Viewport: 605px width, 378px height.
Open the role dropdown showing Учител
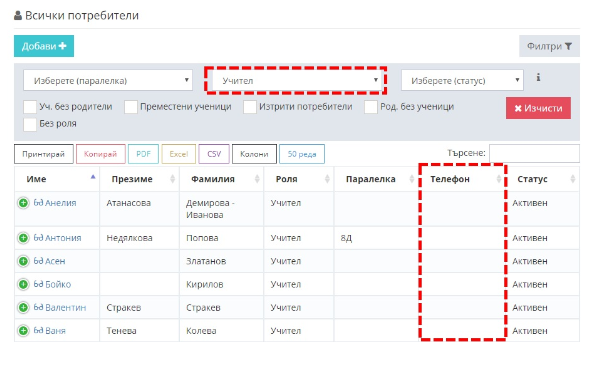point(296,80)
